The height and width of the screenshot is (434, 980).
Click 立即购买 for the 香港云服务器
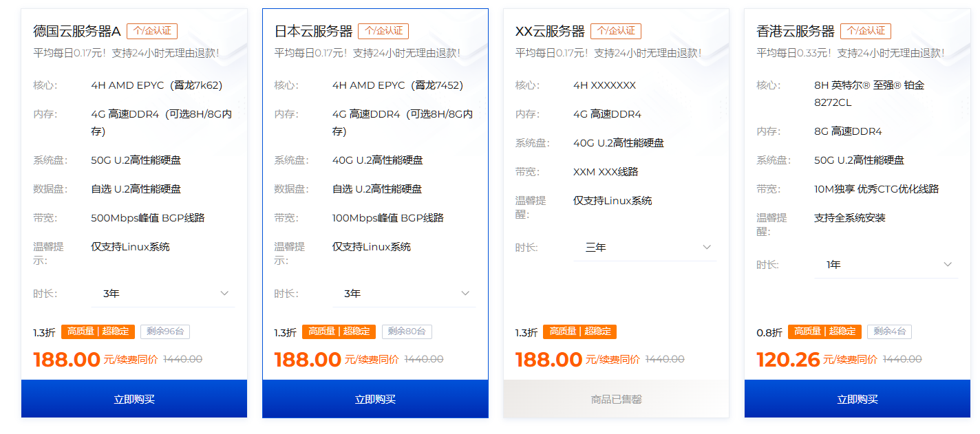[x=857, y=399]
